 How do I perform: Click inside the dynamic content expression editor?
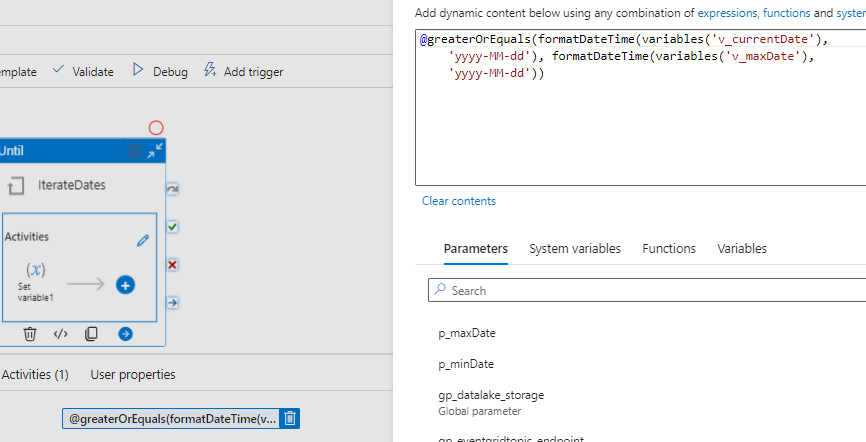[x=641, y=107]
